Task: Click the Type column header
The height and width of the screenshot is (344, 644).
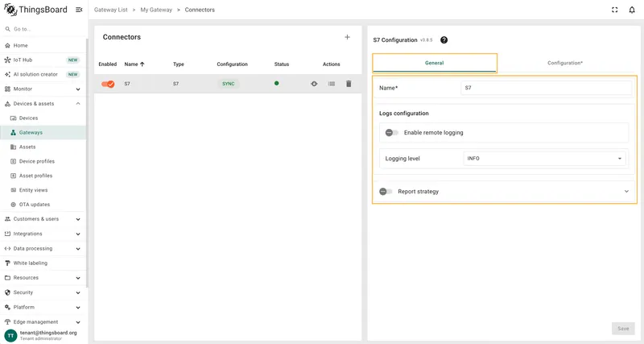Action: point(178,64)
